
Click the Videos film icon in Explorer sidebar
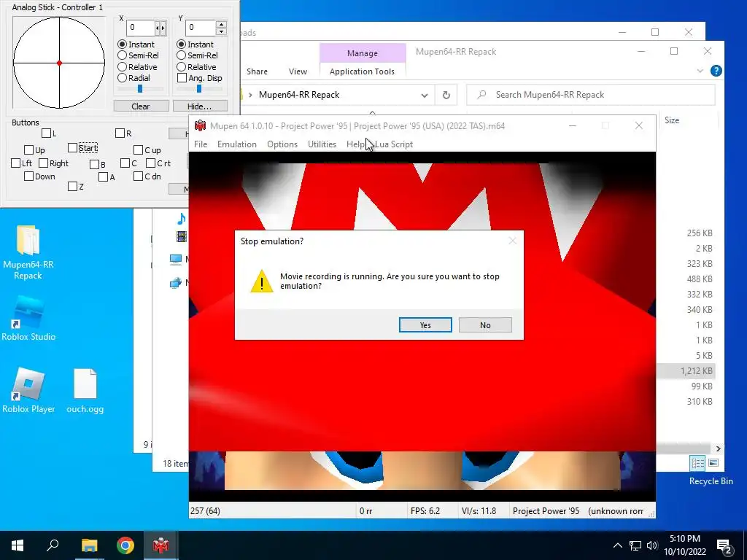point(182,237)
